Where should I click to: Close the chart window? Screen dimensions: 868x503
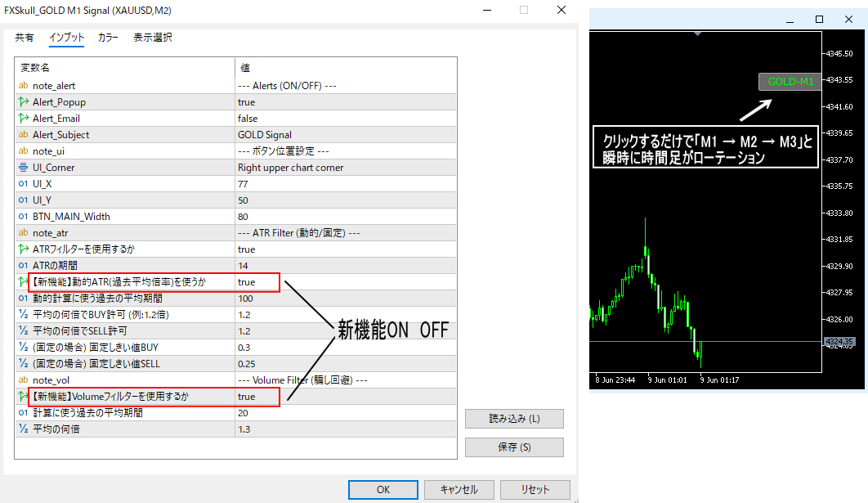848,20
